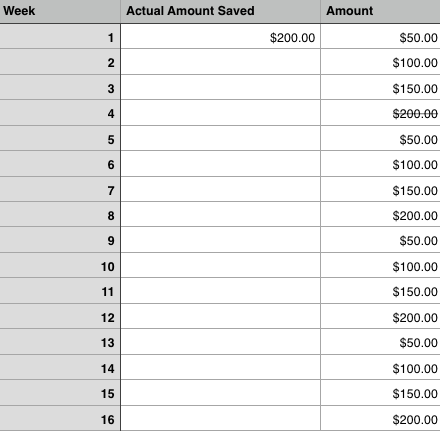Select Amount cell for week 14
This screenshot has width=440, height=431.
380,367
